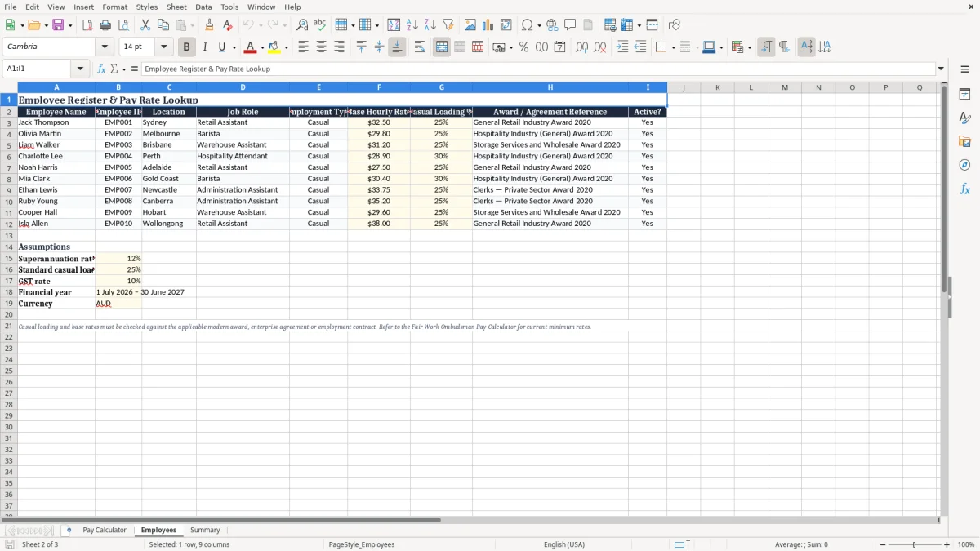
Task: Click the Print icon
Action: [x=105, y=25]
